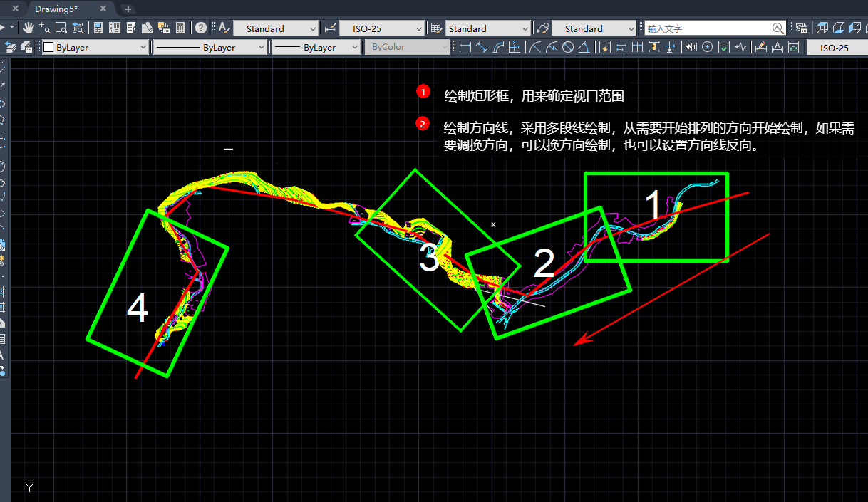Viewport: 868px width, 502px height.
Task: Open the Table Style manager icon
Action: [437, 28]
